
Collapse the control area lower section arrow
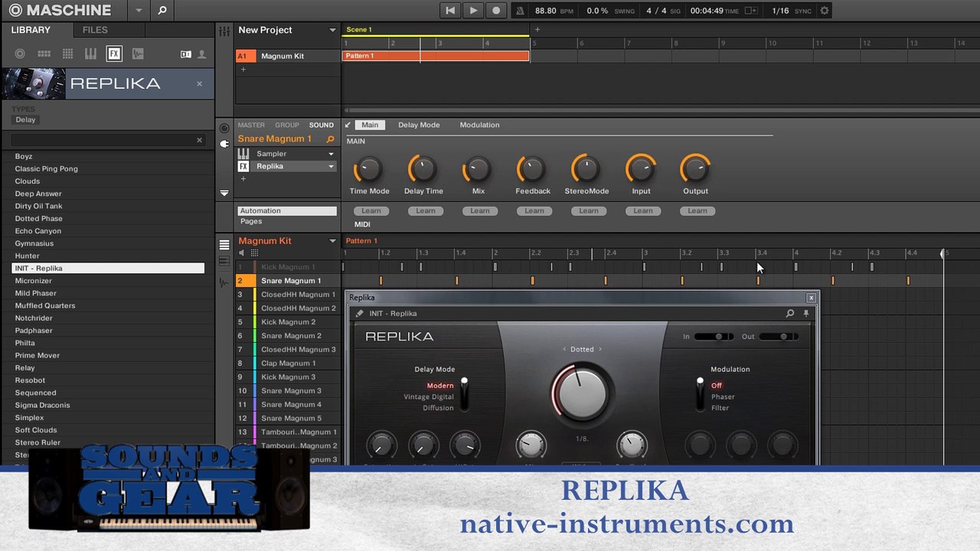[x=224, y=193]
